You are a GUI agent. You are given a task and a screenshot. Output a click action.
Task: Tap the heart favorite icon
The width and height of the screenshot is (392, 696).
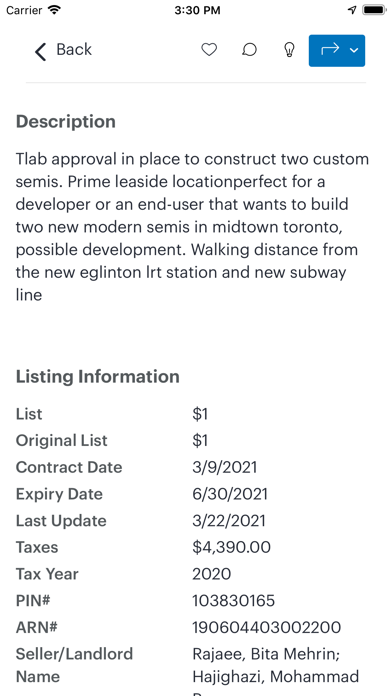click(x=209, y=50)
